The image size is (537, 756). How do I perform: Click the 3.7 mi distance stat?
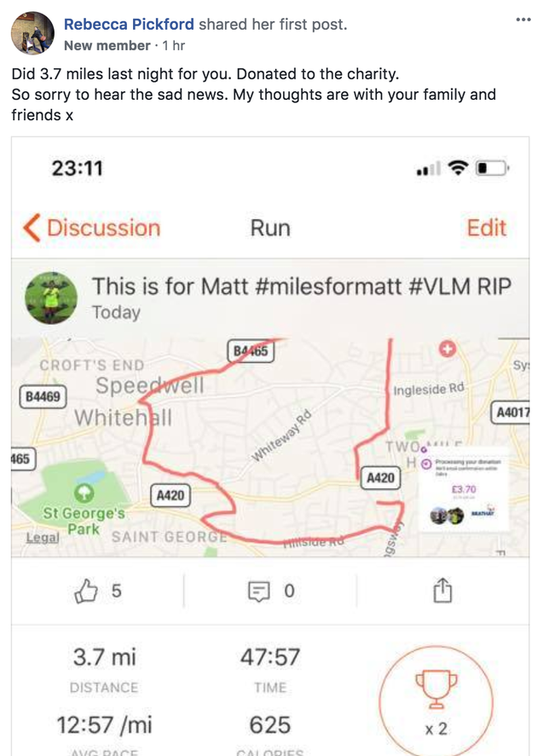104,656
